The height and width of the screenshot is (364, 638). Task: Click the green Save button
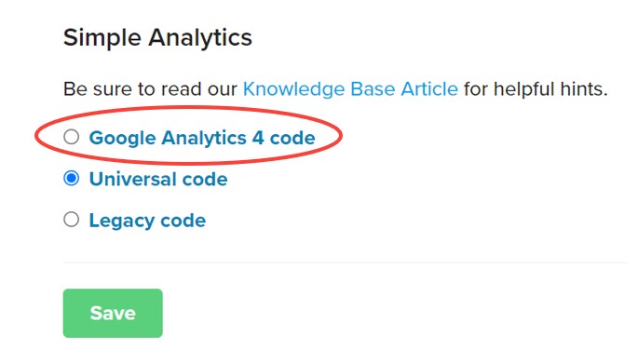pos(113,313)
